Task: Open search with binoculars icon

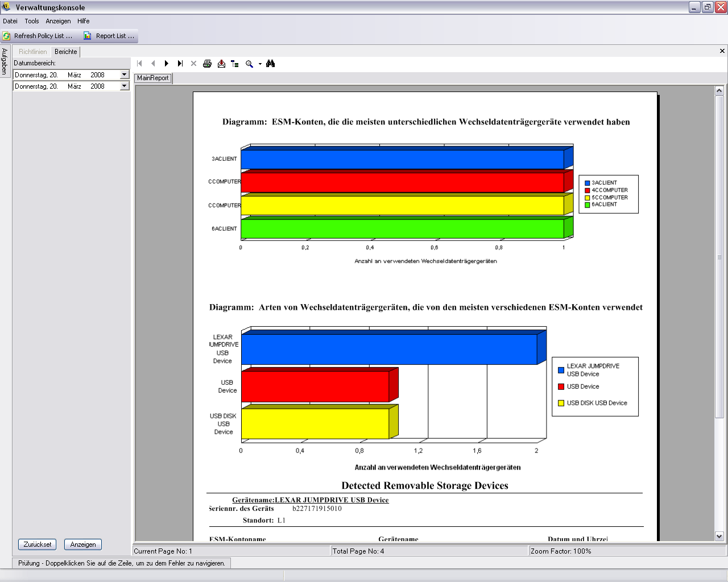Action: click(271, 64)
